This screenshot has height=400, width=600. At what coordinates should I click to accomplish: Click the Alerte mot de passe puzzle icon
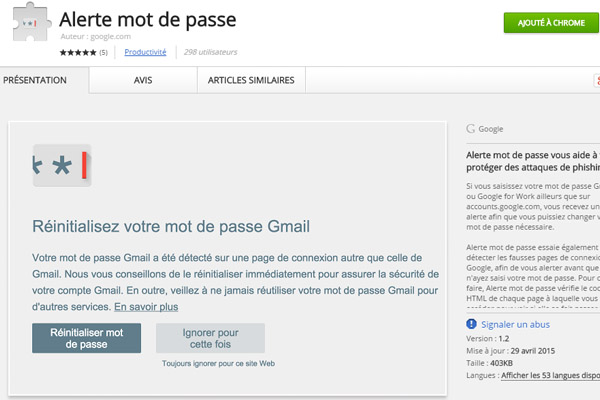[x=31, y=22]
